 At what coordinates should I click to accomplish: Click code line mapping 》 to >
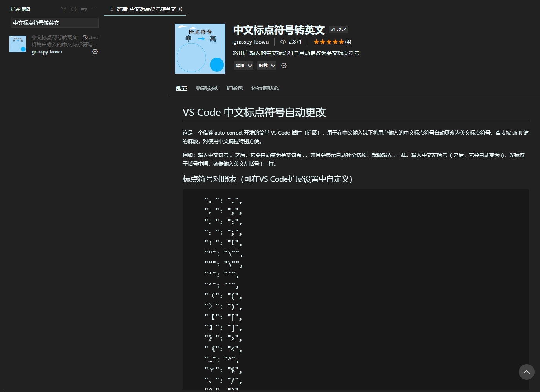pos(223,338)
